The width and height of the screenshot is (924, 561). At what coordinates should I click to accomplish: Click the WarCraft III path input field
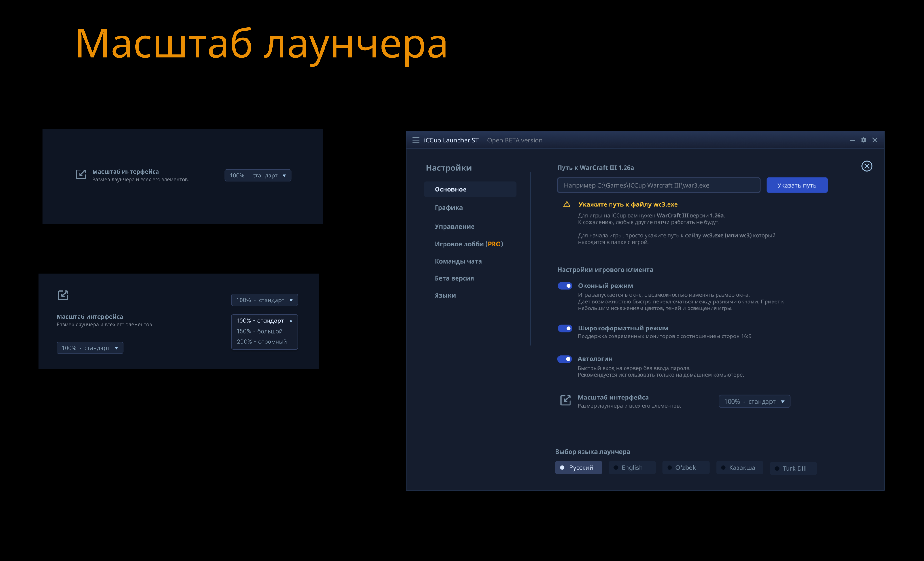pos(659,185)
